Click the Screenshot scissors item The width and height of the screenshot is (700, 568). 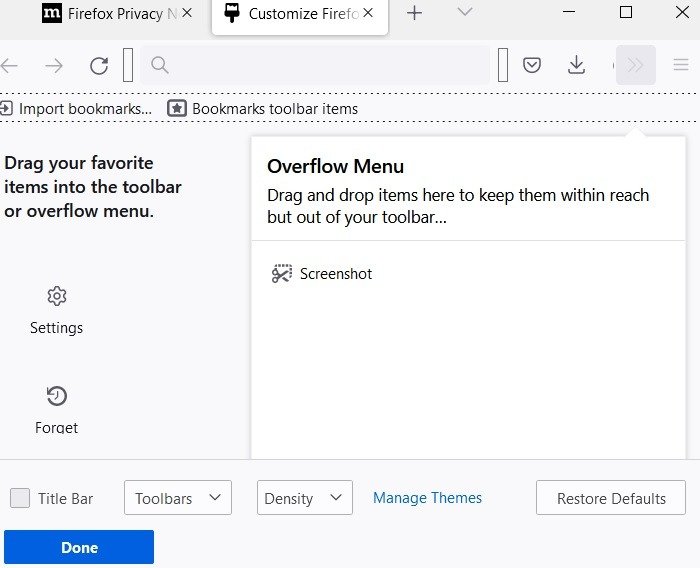[321, 274]
